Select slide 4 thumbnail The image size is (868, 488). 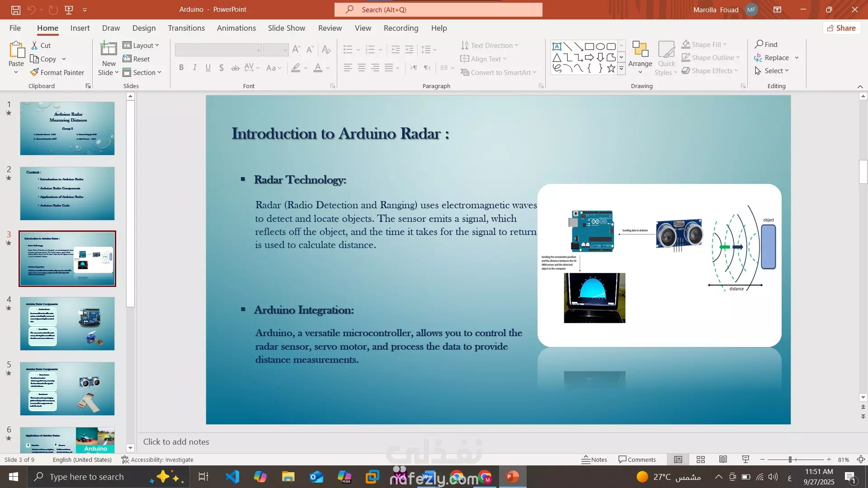coord(67,324)
